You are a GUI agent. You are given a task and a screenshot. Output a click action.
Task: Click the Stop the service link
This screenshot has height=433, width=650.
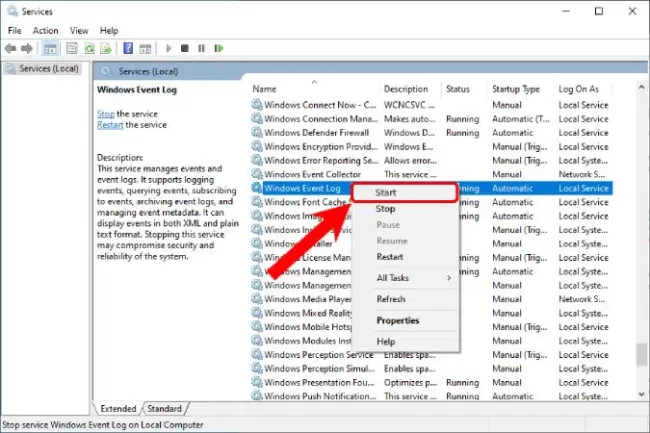click(106, 114)
